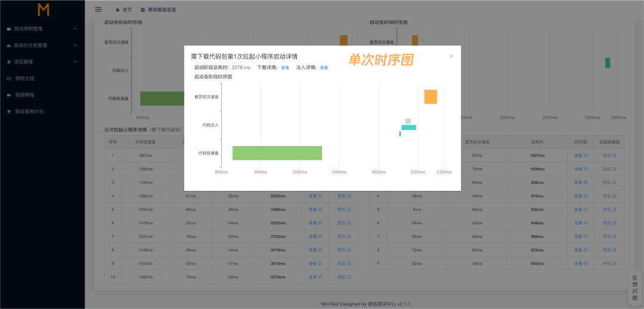644x309 pixels.
Task: Click 预览 in the 943ms row
Action: (x=606, y=264)
